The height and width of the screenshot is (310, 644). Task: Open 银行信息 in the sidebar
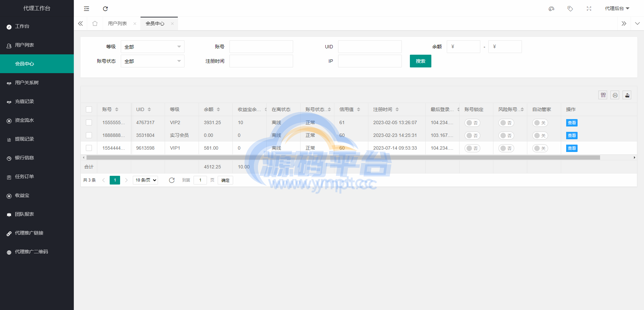coord(37,158)
